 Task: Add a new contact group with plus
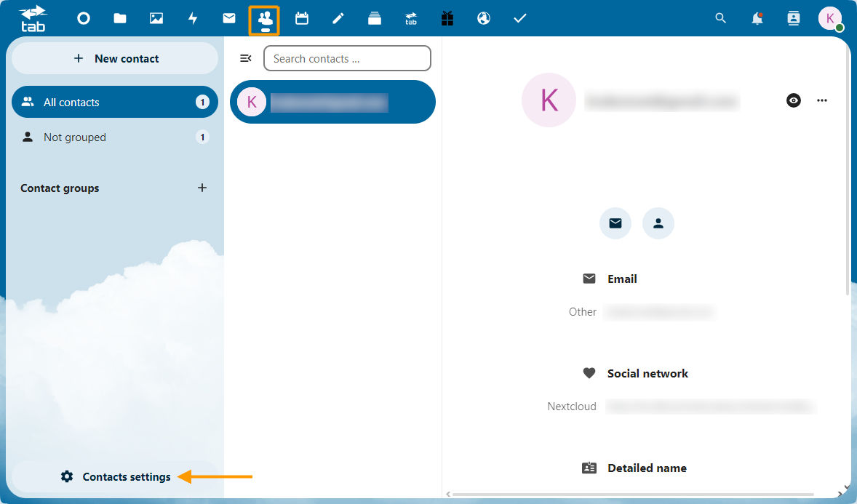202,188
